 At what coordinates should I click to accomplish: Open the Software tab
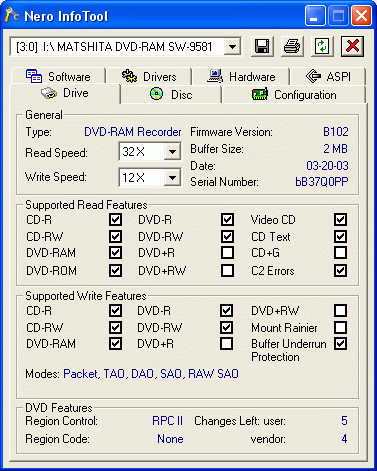[x=58, y=76]
